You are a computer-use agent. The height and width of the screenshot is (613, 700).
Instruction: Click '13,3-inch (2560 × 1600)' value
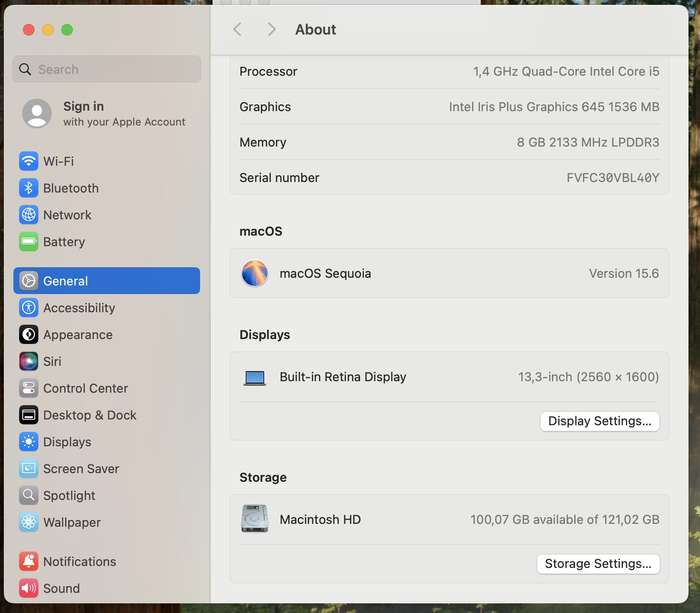pos(588,377)
